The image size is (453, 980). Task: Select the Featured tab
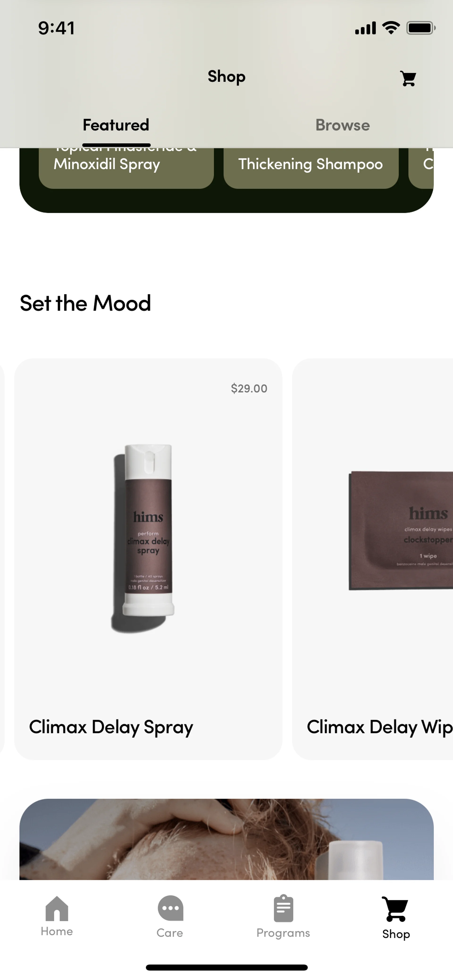[116, 125]
